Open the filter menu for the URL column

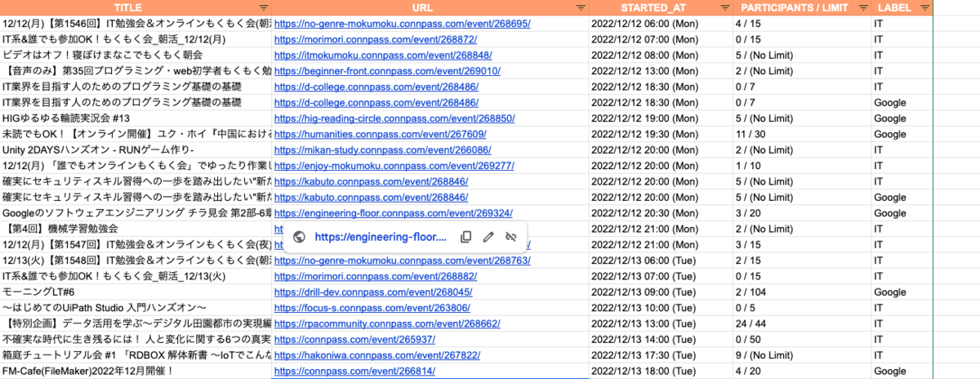(581, 7)
